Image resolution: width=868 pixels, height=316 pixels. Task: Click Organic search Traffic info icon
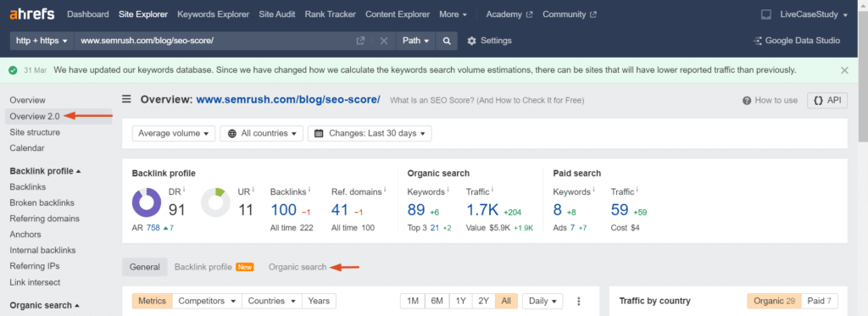(x=492, y=190)
